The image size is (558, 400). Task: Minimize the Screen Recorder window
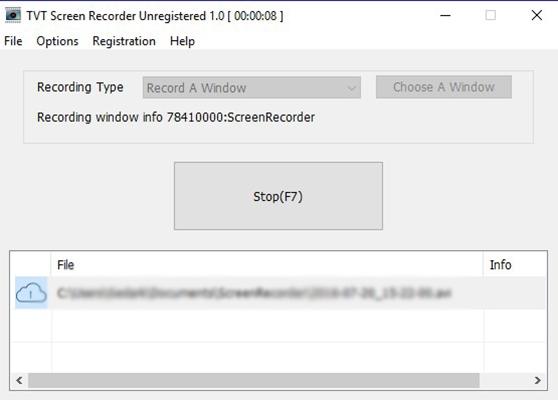445,15
